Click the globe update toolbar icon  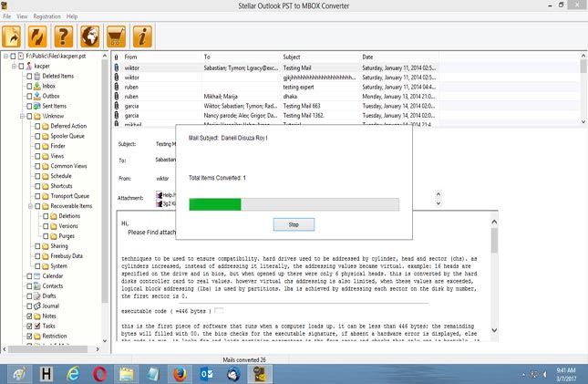click(90, 36)
